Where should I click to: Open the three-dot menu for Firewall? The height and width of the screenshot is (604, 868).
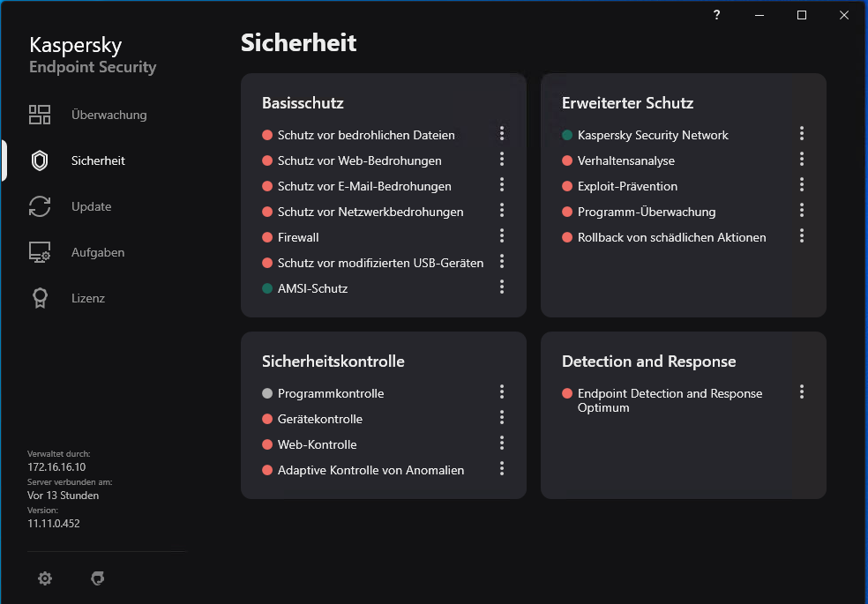click(x=502, y=235)
